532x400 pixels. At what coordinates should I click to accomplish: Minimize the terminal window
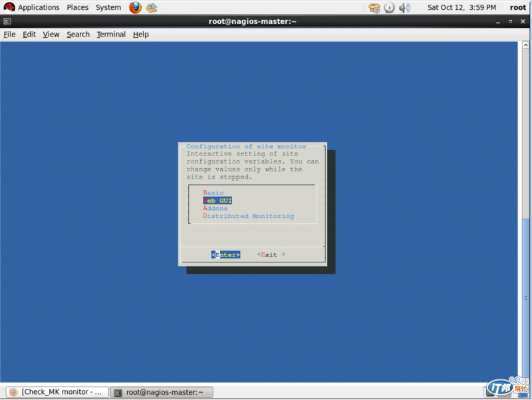pyautogui.click(x=497, y=22)
